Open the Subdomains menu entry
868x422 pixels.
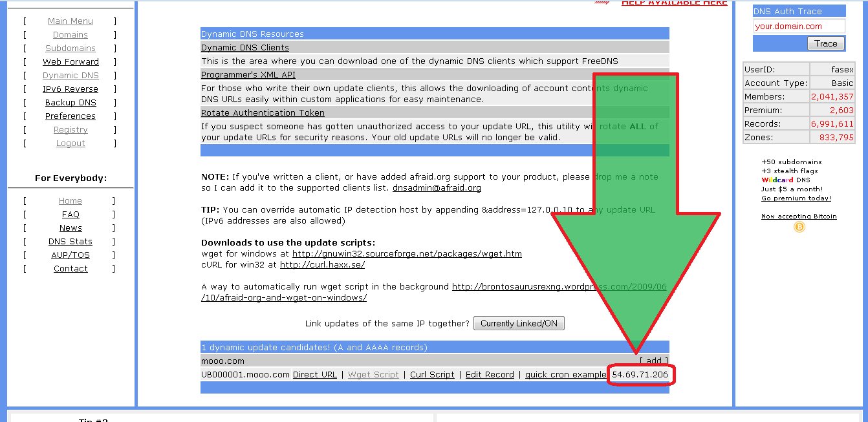point(71,48)
